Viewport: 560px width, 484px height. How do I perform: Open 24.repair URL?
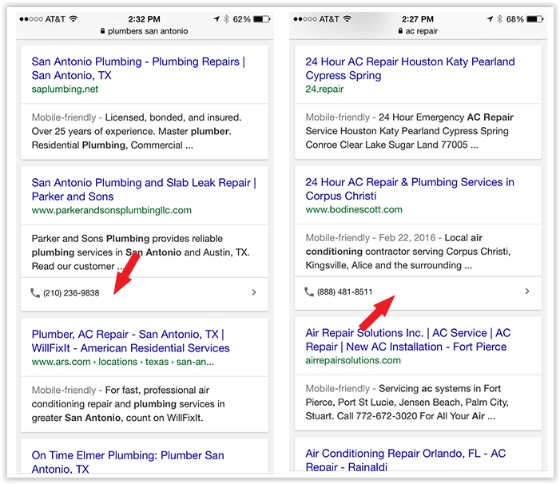point(324,89)
